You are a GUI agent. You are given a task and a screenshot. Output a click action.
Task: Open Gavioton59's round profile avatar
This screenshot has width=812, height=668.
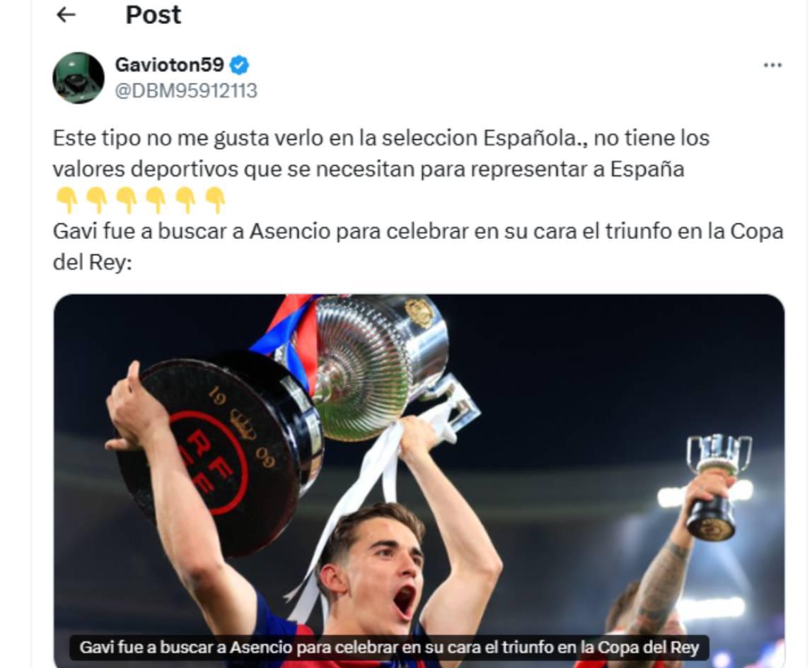click(x=79, y=78)
